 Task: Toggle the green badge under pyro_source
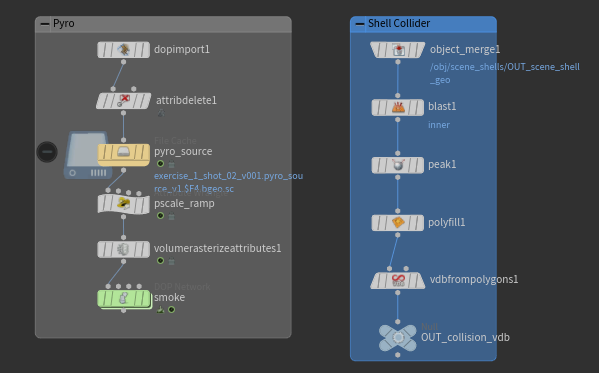[x=160, y=164]
